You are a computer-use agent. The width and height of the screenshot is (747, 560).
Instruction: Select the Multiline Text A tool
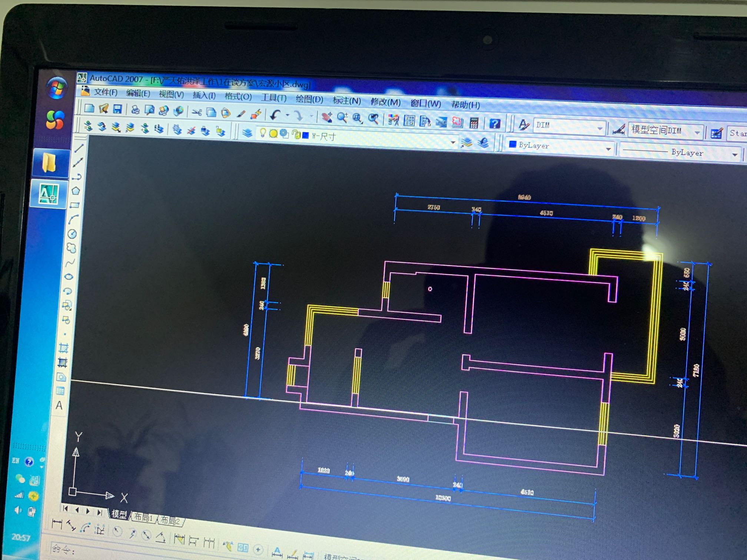point(59,406)
